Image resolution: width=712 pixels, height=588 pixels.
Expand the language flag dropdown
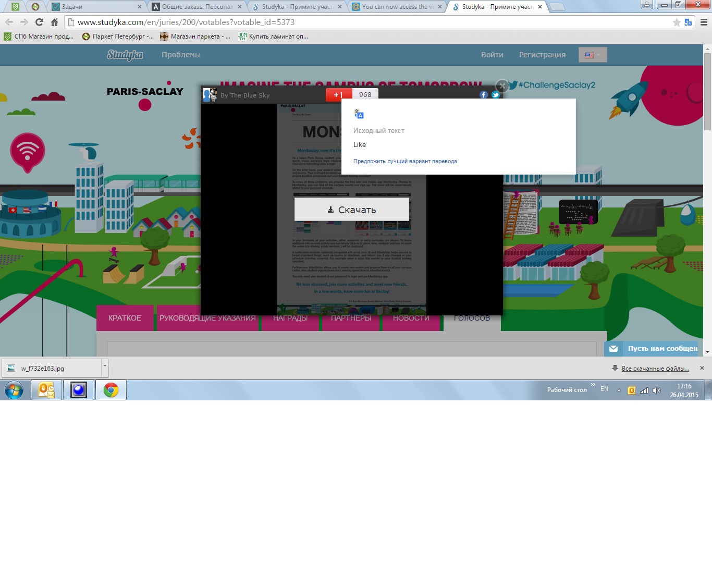(593, 55)
